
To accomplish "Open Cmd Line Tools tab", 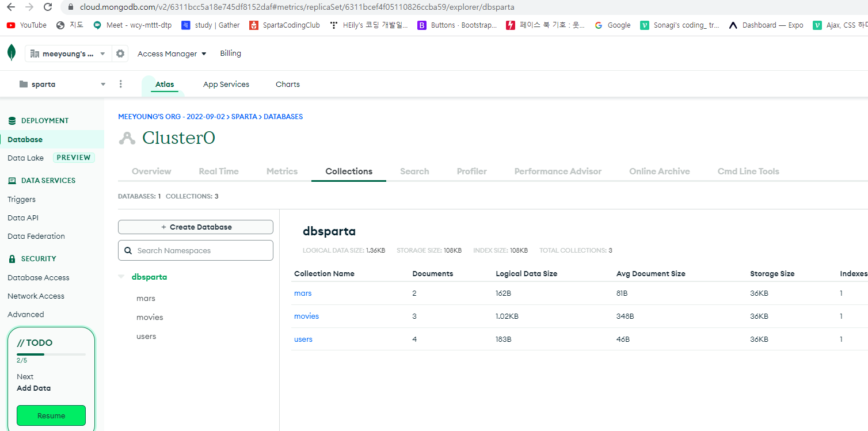I will tap(748, 171).
